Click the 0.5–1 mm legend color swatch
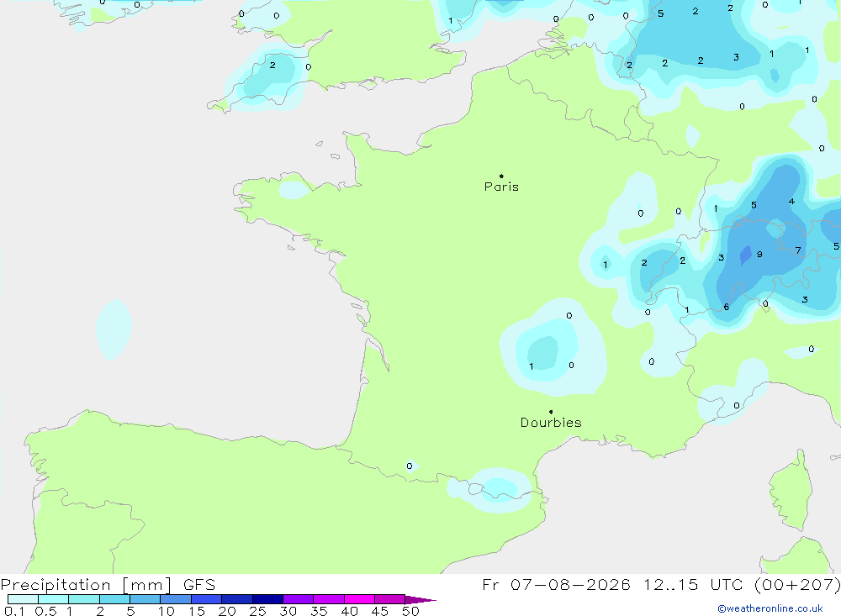Viewport: 841px width, 616px height. point(54,599)
